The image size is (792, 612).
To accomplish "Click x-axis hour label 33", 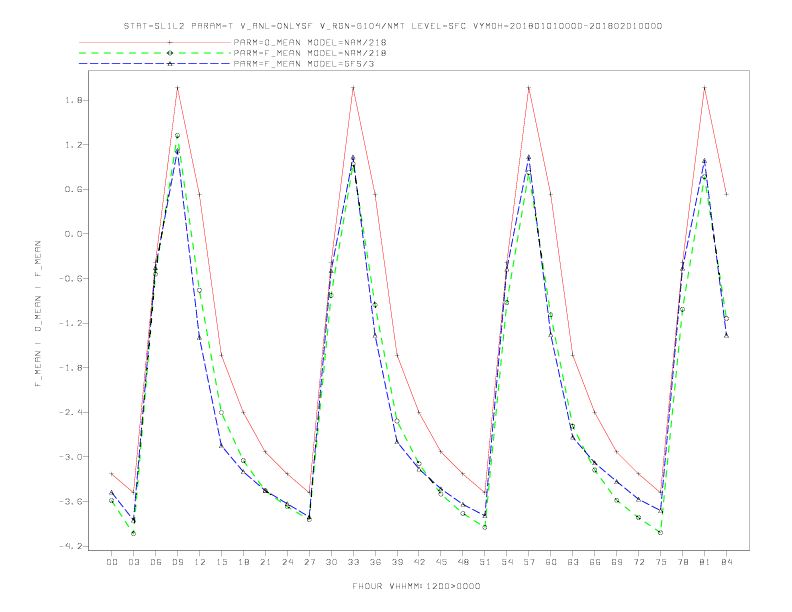I will coord(353,562).
